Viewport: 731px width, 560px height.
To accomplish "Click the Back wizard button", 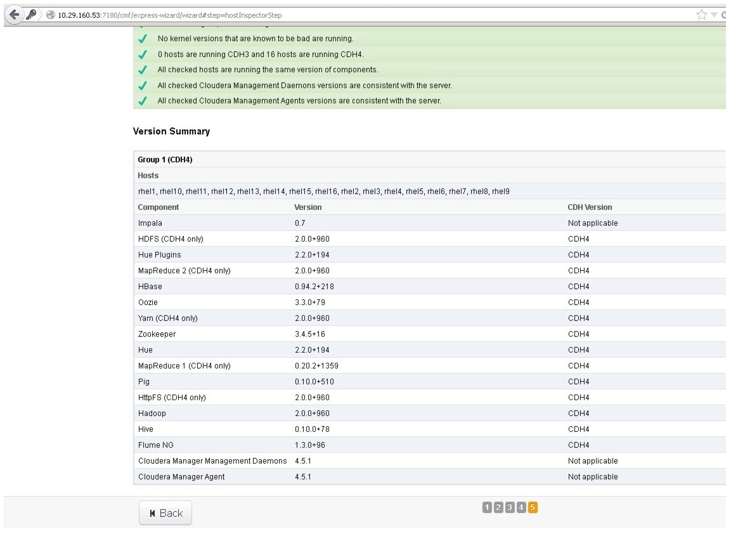I will click(x=165, y=513).
